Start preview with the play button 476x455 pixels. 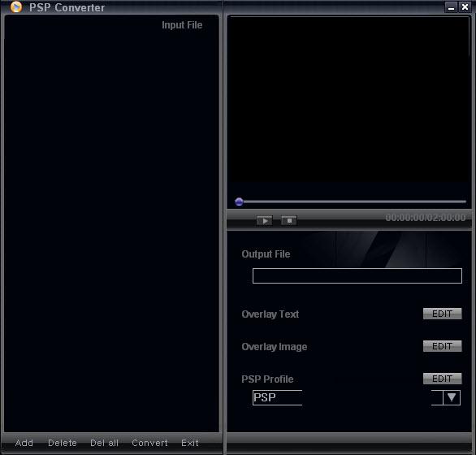click(265, 220)
